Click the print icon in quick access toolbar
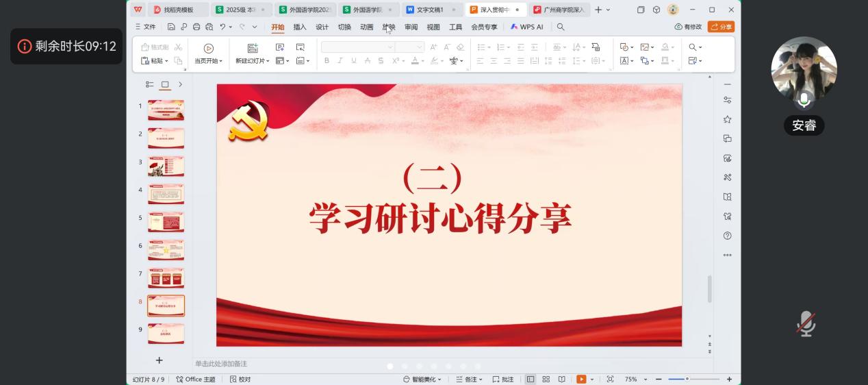Image resolution: width=868 pixels, height=385 pixels. pyautogui.click(x=196, y=27)
